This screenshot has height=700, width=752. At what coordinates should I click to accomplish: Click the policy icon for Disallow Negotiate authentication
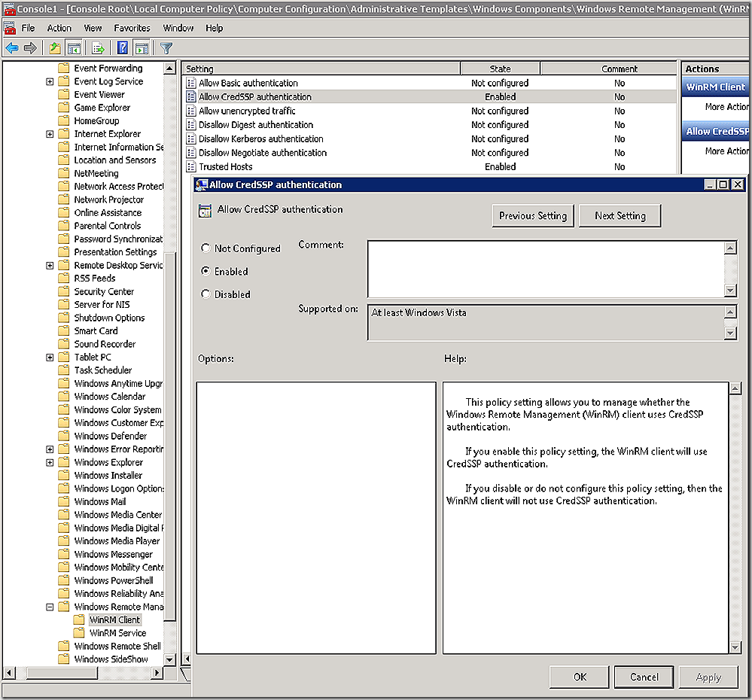click(x=191, y=153)
